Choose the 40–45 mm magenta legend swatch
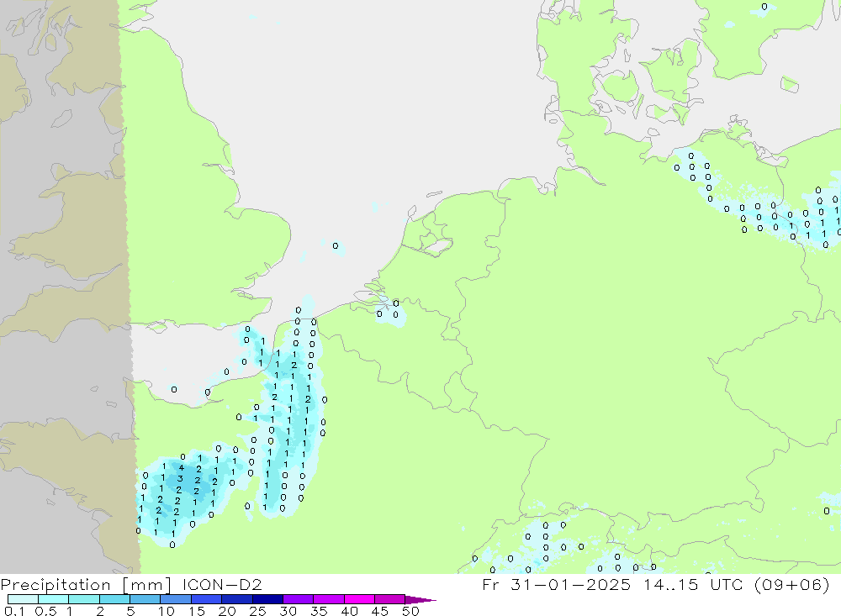 pos(359,599)
